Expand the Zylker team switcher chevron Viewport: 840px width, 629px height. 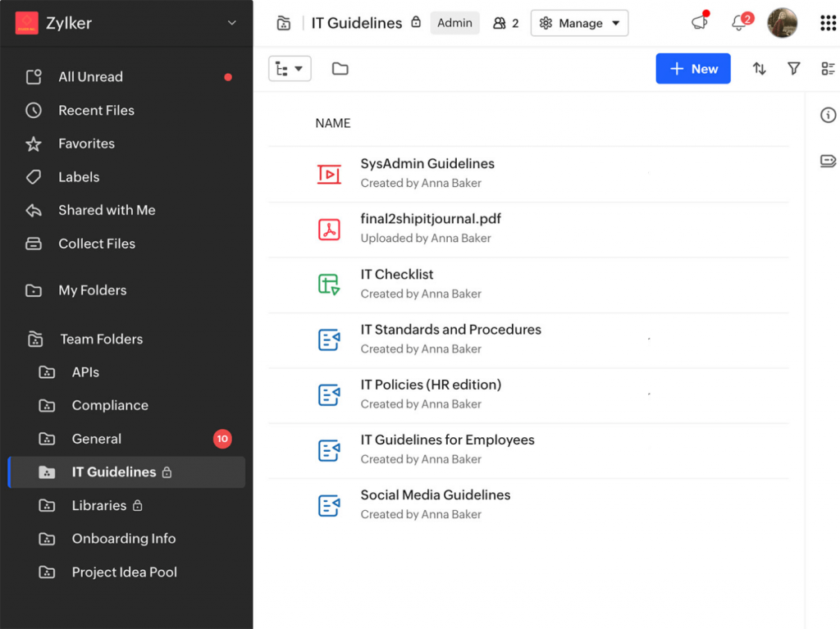click(x=232, y=23)
